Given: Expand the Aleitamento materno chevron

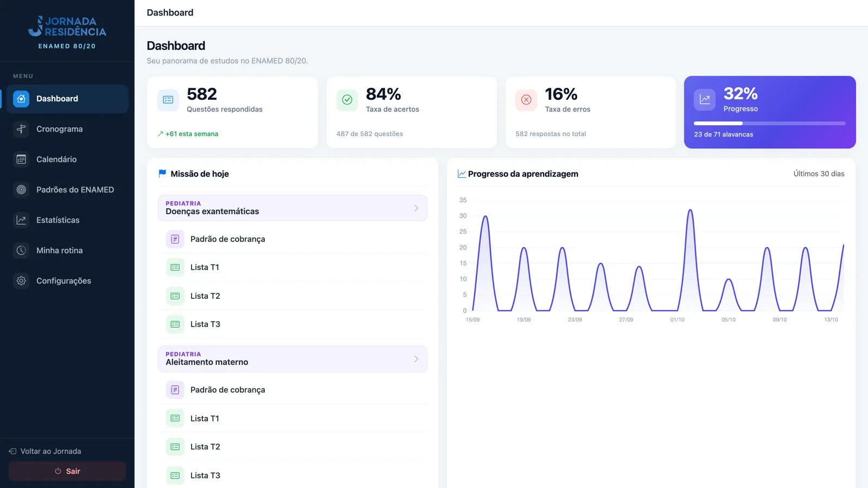Looking at the screenshot, I should [416, 359].
